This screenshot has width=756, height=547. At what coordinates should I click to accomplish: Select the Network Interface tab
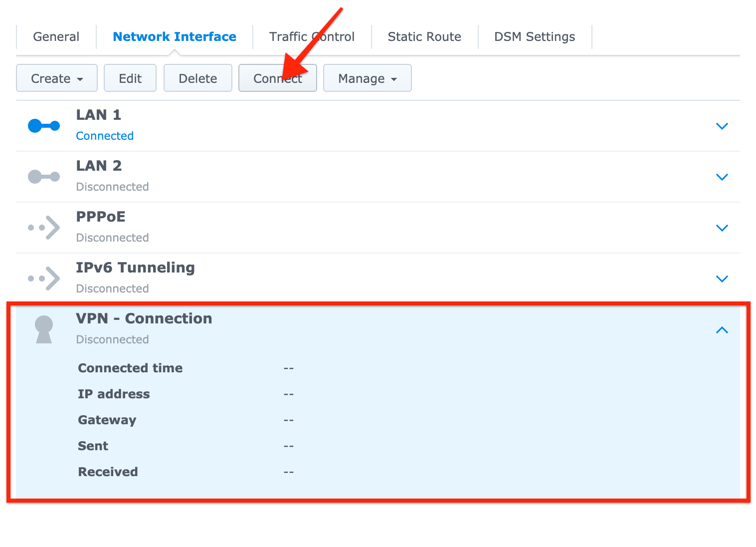click(x=175, y=37)
